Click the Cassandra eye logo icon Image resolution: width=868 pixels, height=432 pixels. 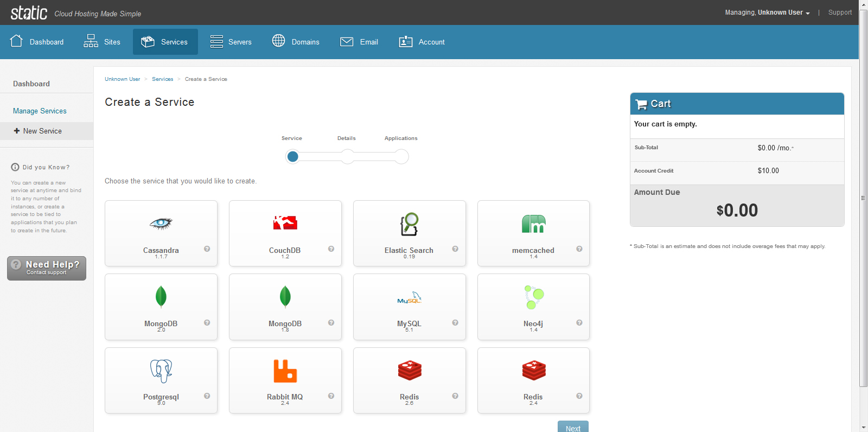pos(161,223)
